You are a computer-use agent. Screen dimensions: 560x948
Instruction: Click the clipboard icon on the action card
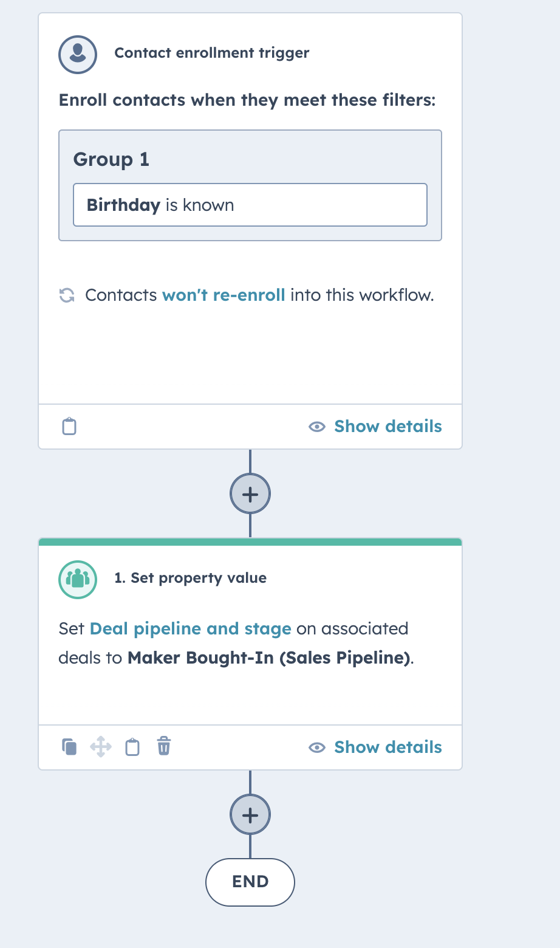point(132,746)
